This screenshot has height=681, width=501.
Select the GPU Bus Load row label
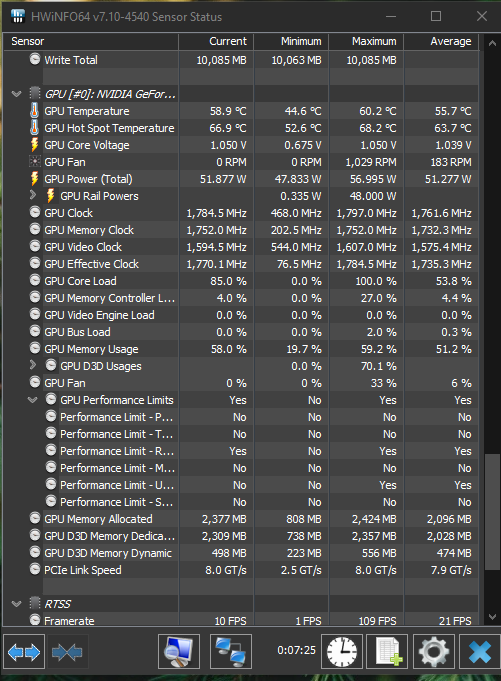pos(77,332)
